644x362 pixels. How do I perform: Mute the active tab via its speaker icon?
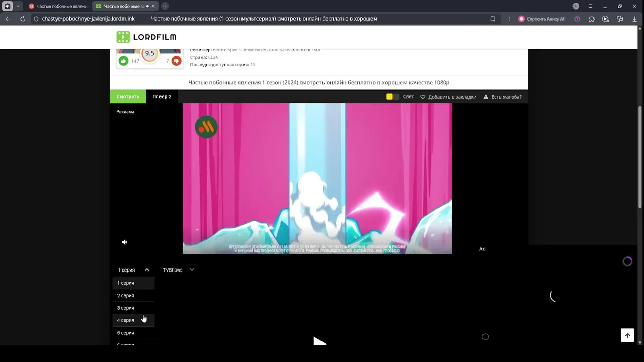point(147,6)
